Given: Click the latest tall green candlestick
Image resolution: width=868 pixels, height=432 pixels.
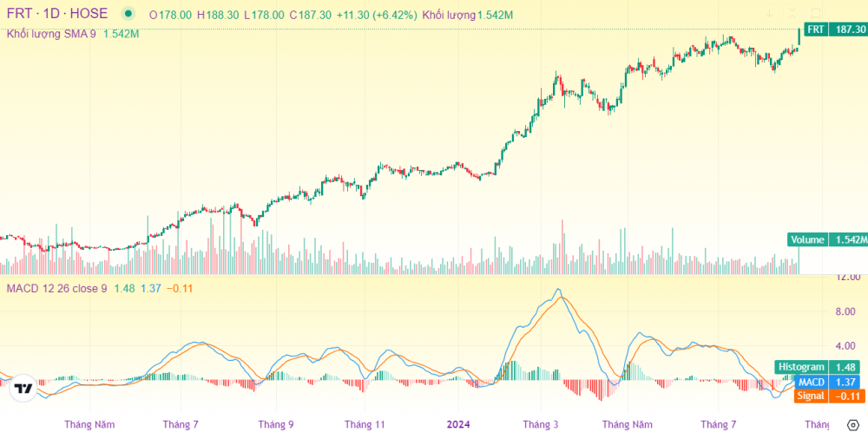Looking at the screenshot, I should click(x=799, y=36).
